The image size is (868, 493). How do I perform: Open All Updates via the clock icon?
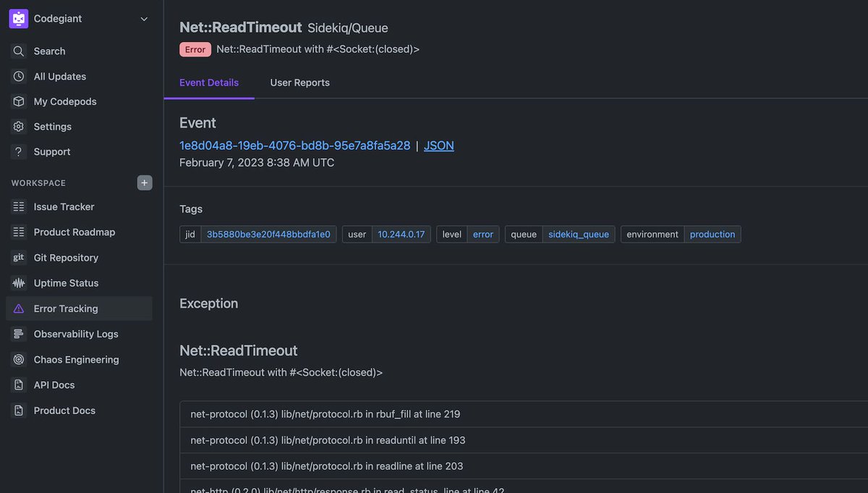(18, 76)
